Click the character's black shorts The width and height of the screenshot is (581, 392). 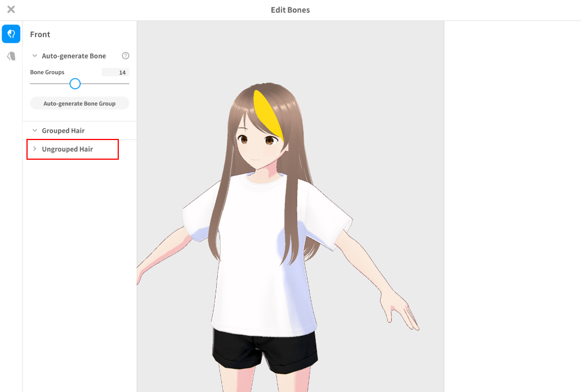[x=265, y=349]
